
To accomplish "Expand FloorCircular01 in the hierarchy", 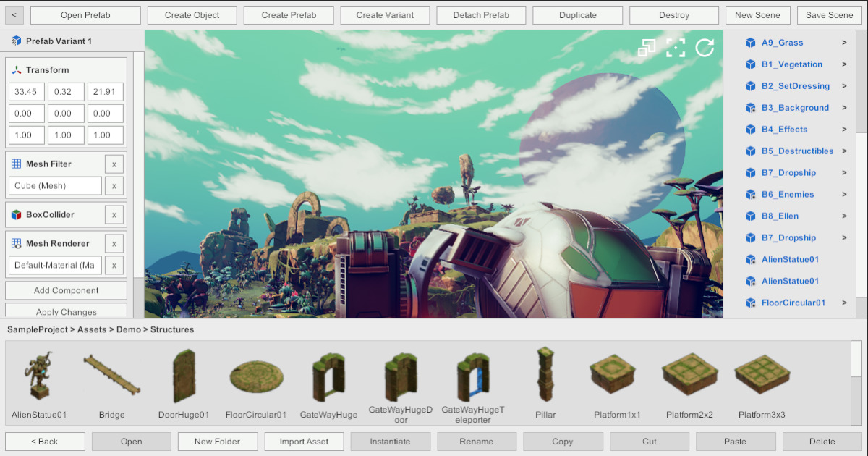I will tap(843, 303).
